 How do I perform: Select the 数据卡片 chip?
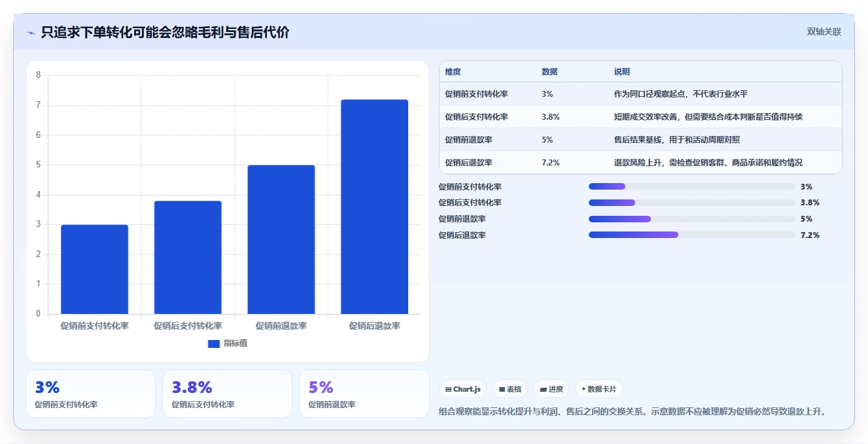[x=599, y=389]
